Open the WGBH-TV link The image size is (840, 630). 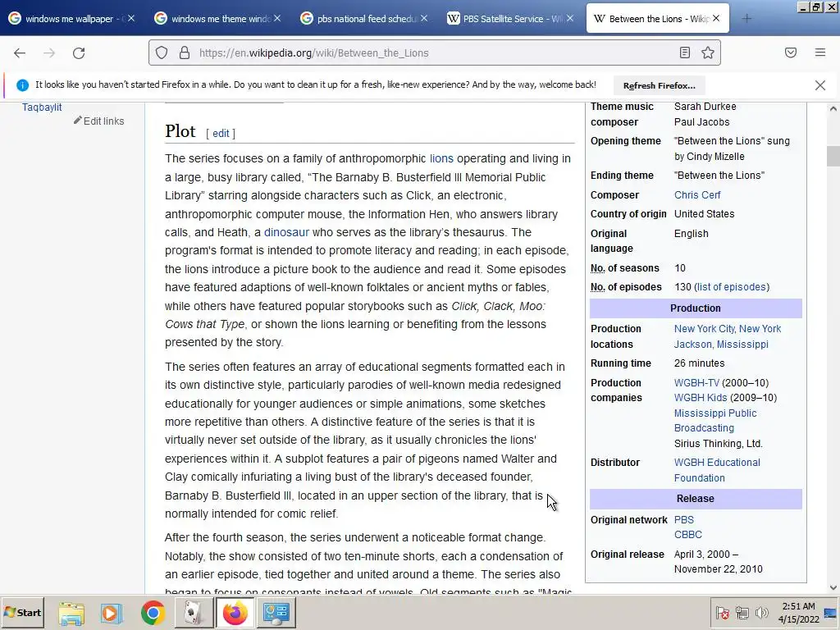click(696, 383)
